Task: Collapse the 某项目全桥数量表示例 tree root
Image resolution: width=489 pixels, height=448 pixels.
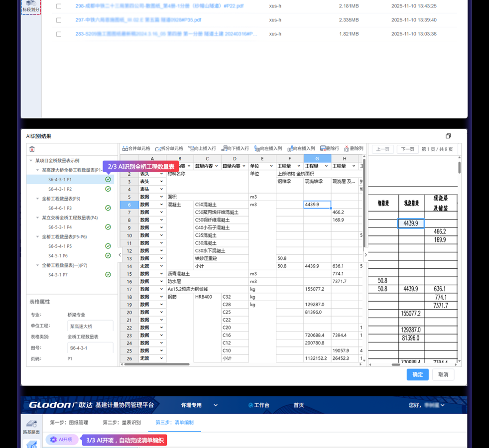Action: (31, 161)
